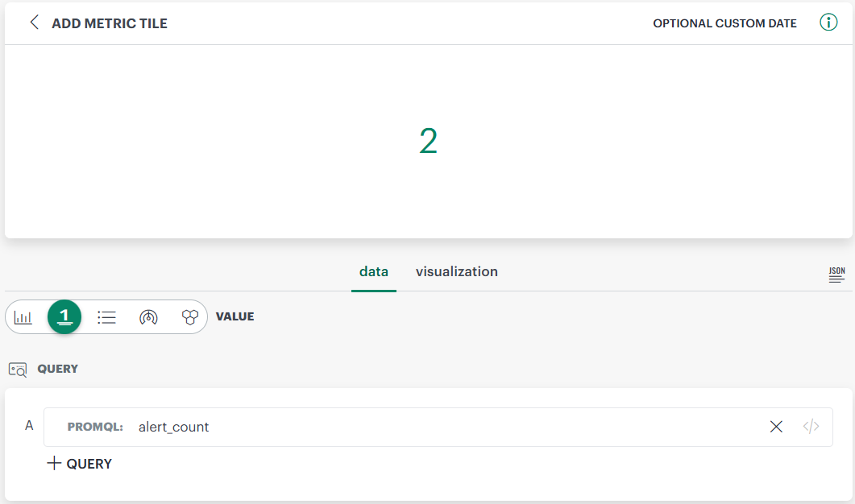Choose the gauge visualization type
The height and width of the screenshot is (504, 855).
click(148, 317)
